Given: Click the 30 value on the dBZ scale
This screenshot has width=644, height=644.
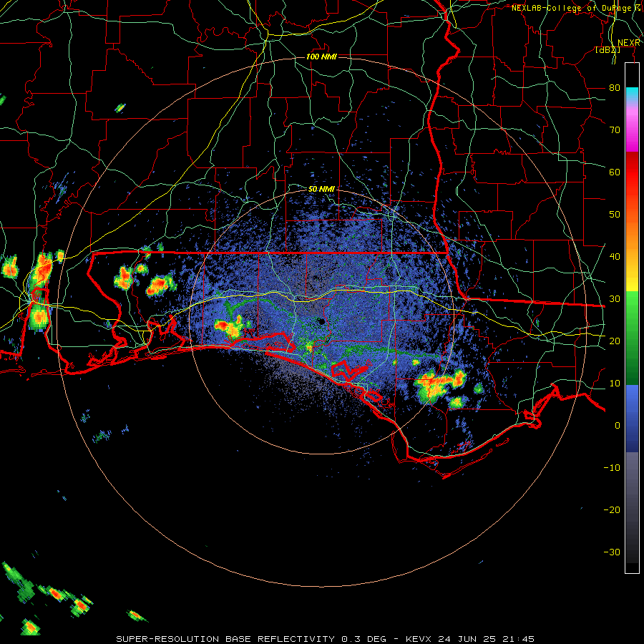Looking at the screenshot, I should [x=615, y=299].
